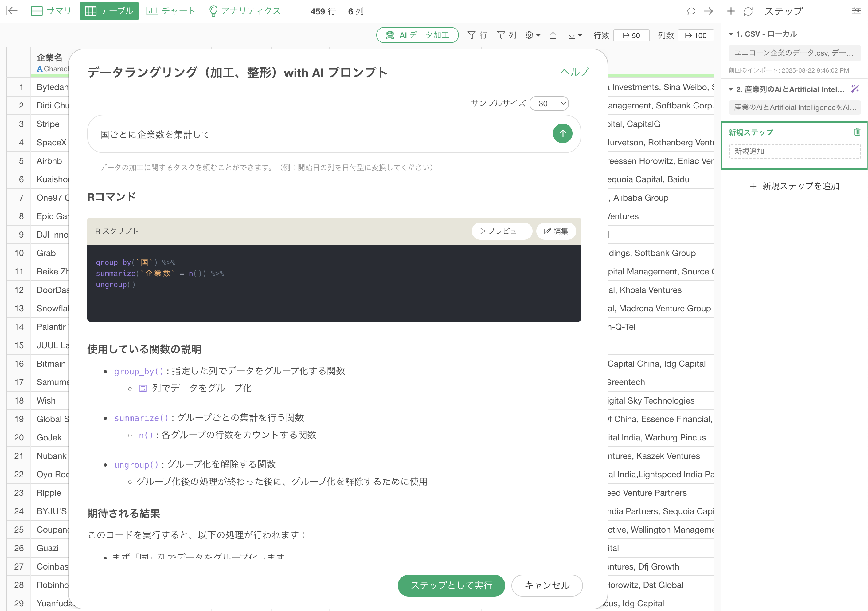Collapse the steps panel arrow icon
868x611 pixels.
(709, 11)
